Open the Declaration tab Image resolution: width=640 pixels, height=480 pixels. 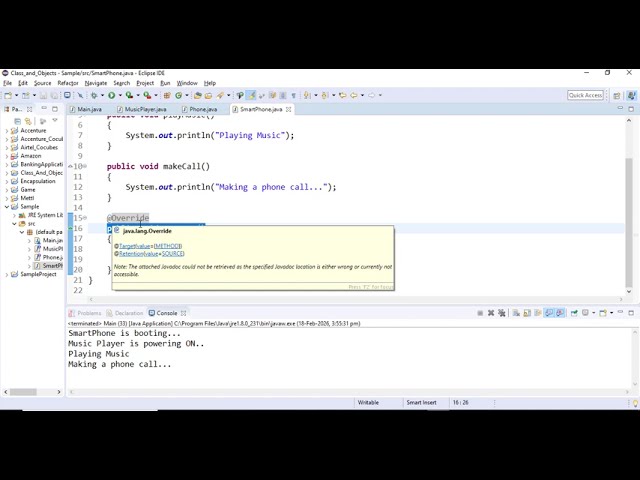click(x=125, y=313)
